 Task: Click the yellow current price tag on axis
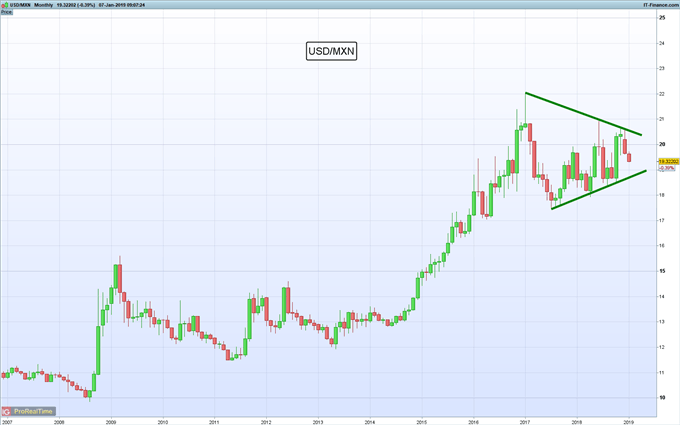click(x=668, y=161)
